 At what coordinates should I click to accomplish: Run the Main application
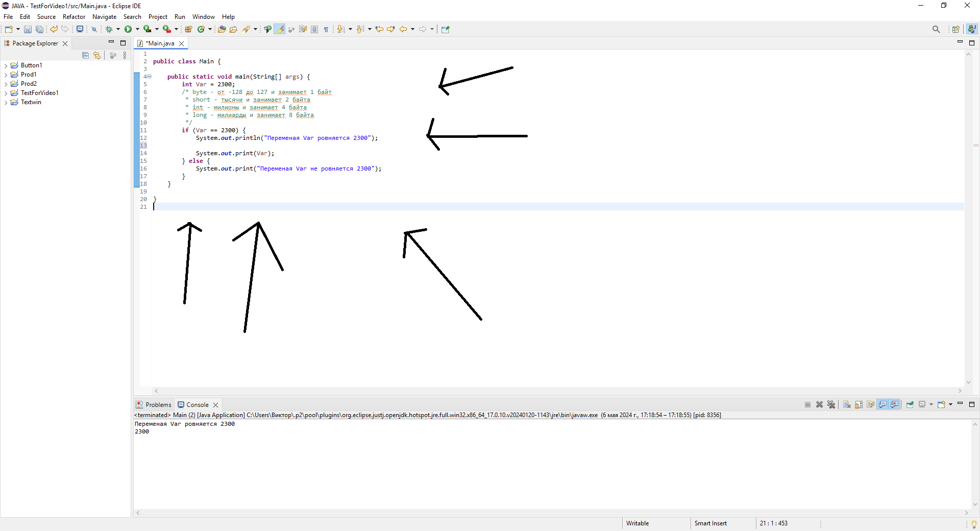tap(129, 29)
